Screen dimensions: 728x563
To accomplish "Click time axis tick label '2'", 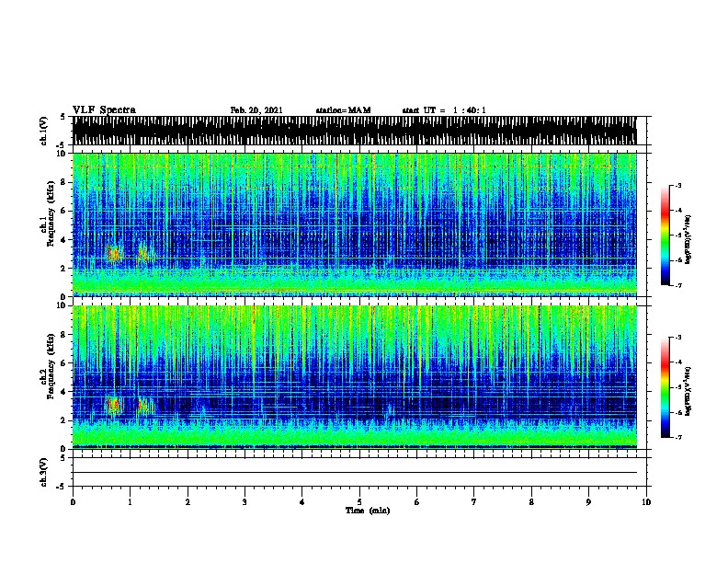I will click(188, 501).
